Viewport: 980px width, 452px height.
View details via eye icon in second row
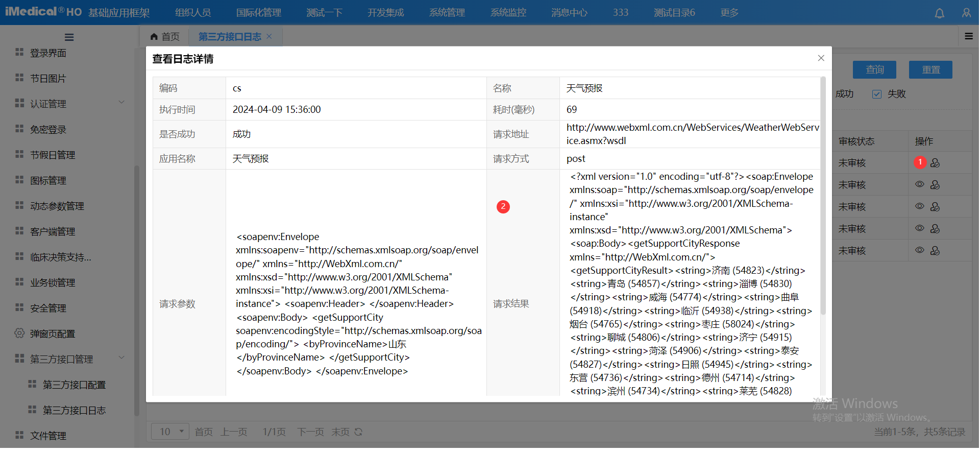tap(919, 184)
